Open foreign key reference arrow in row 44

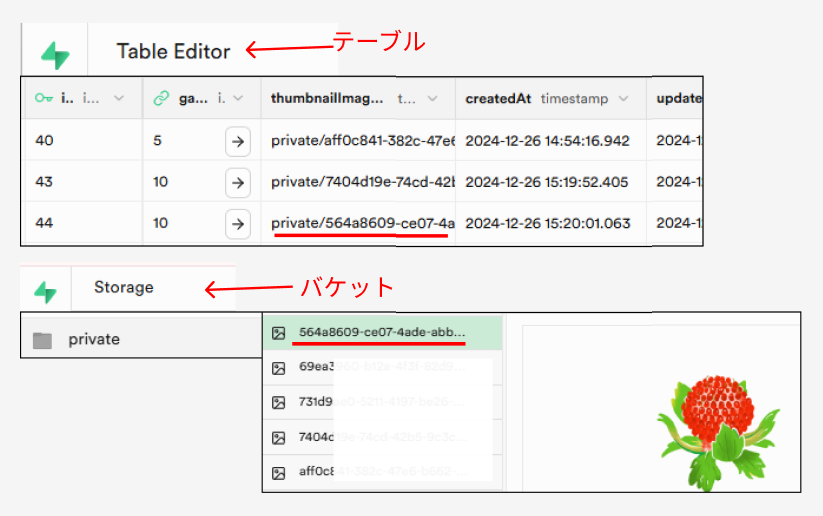click(237, 224)
